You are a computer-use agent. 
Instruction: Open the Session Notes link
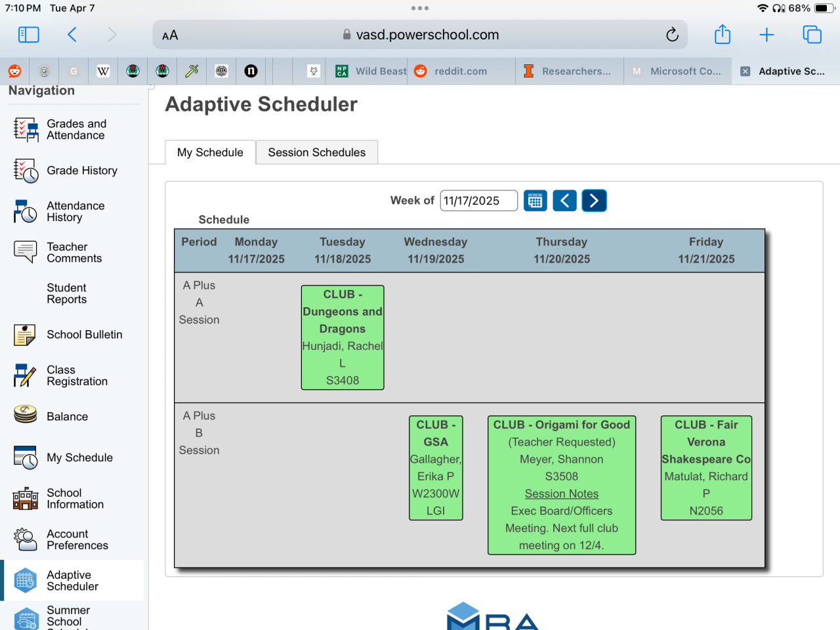pos(562,493)
